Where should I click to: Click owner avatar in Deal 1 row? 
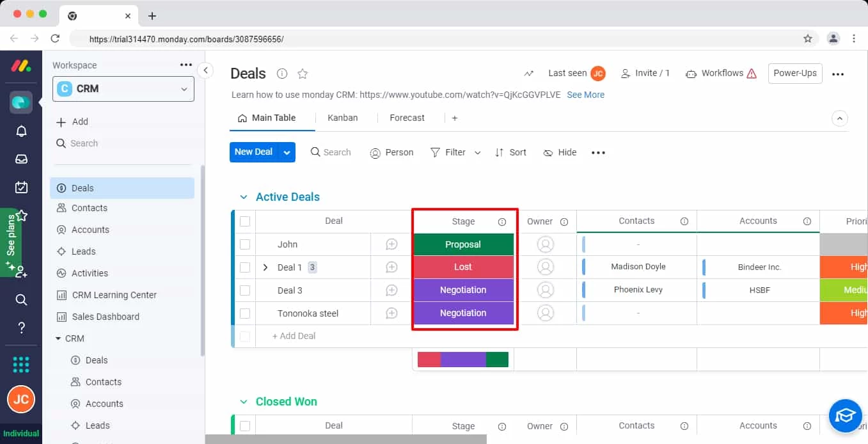pyautogui.click(x=546, y=267)
